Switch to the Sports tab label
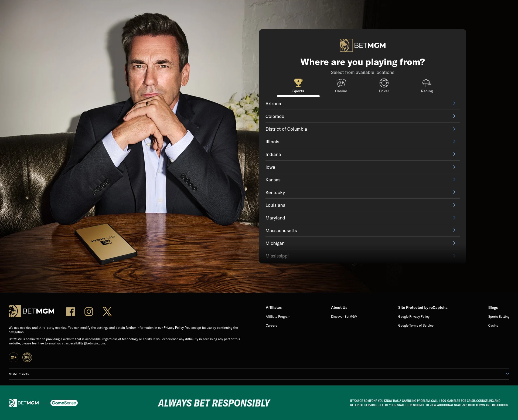Viewport: 518px width, 420px height. coord(298,91)
